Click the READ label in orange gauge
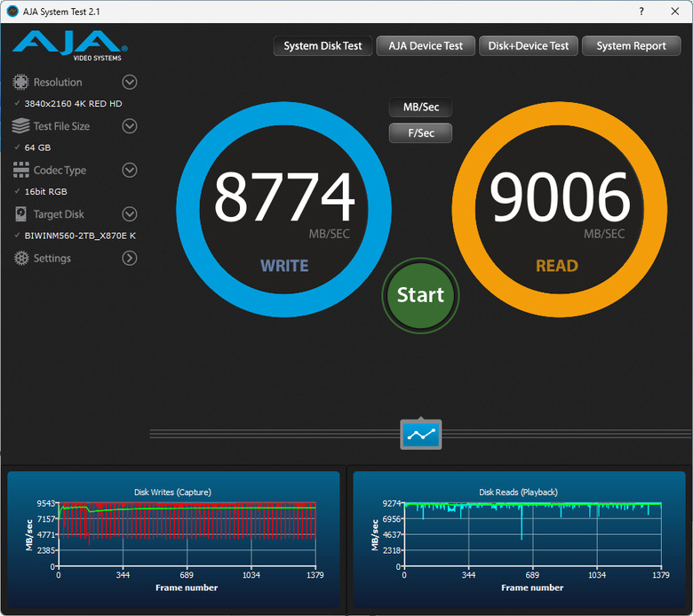Screen dimensions: 693x616 point(557,266)
